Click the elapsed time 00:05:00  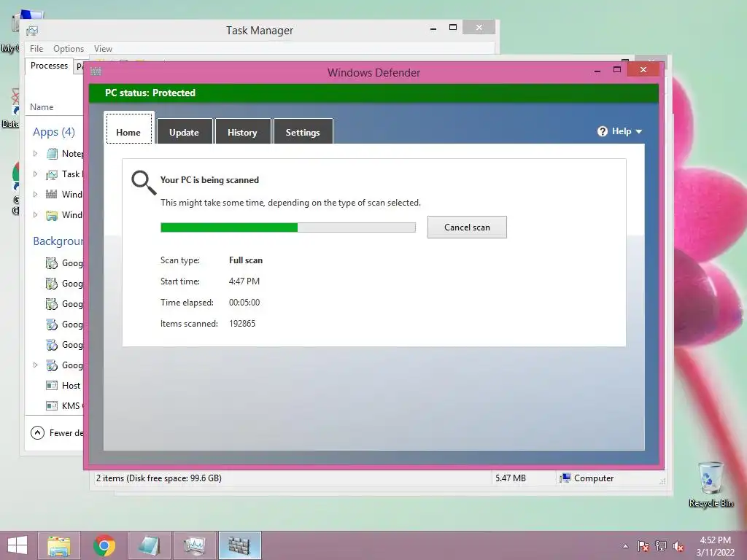click(244, 303)
